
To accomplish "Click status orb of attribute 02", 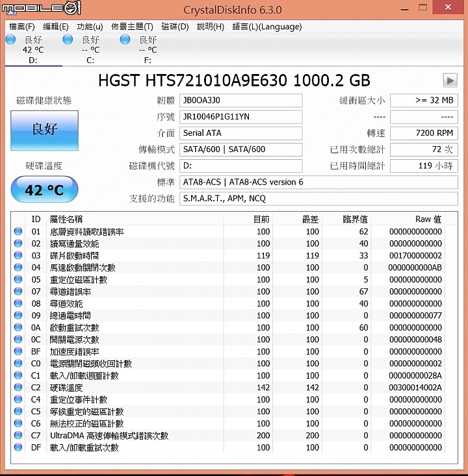I will click(18, 243).
